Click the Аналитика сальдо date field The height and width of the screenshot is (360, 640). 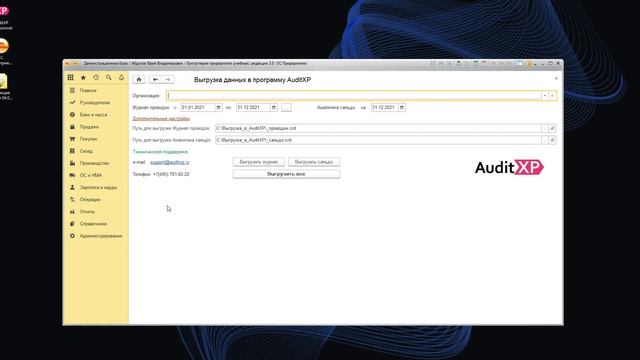coord(384,107)
